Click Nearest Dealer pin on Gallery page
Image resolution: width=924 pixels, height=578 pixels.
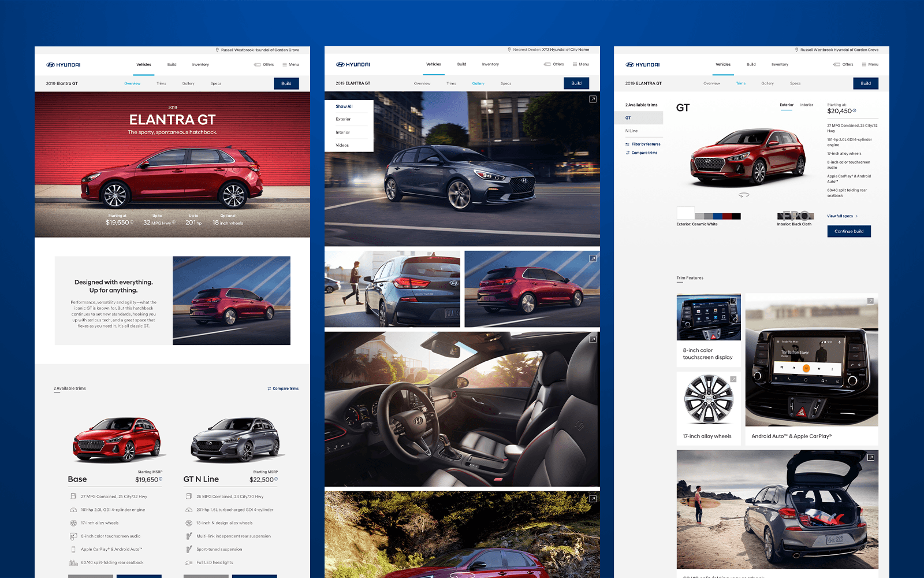pos(509,50)
